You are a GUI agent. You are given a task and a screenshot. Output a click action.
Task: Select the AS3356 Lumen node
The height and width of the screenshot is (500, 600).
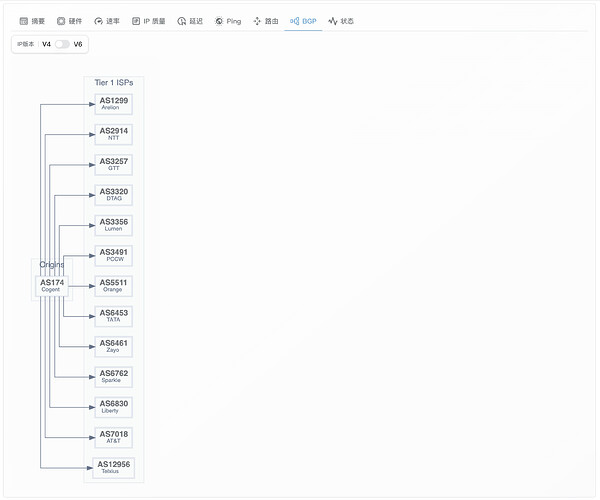[114, 225]
